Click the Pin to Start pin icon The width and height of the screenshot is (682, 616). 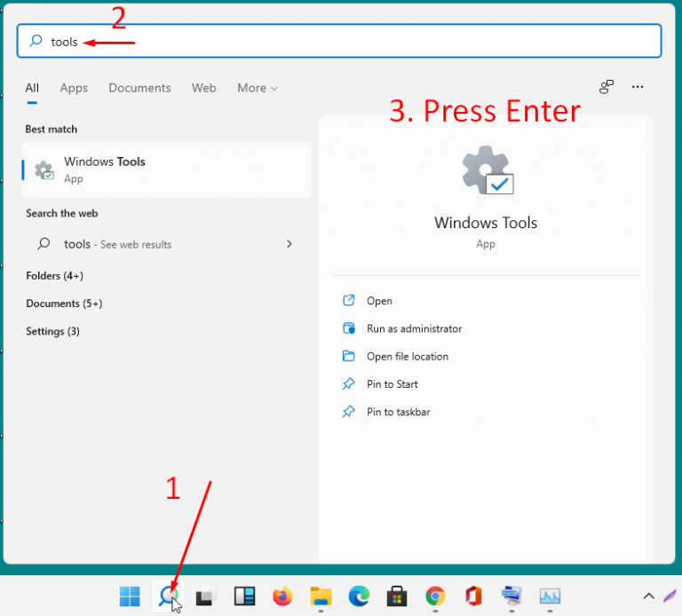pyautogui.click(x=349, y=383)
